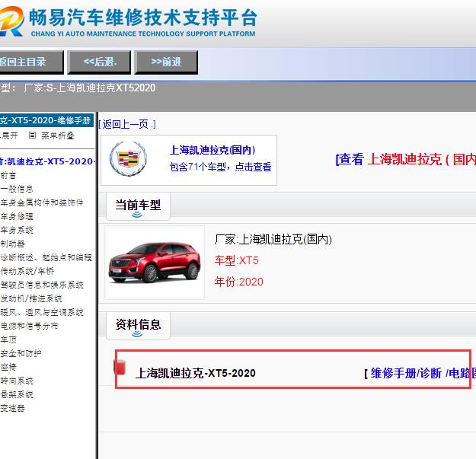The image size is (476, 459).
Task: Go forward with the >>前进 button
Action: tap(166, 62)
